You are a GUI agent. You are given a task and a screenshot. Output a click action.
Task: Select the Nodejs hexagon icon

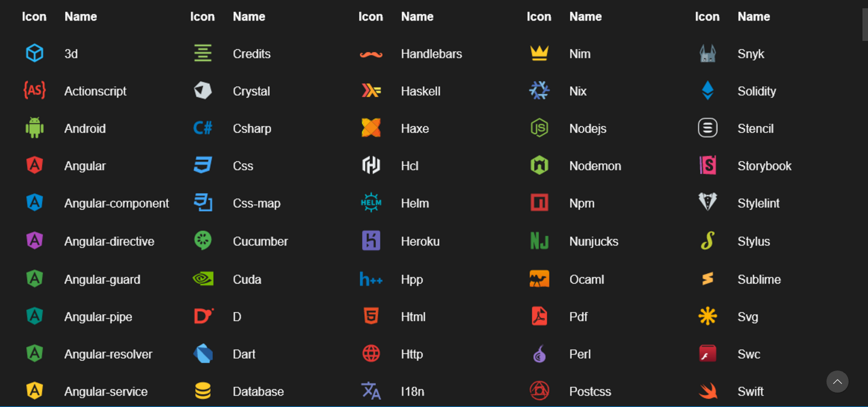[x=539, y=128]
